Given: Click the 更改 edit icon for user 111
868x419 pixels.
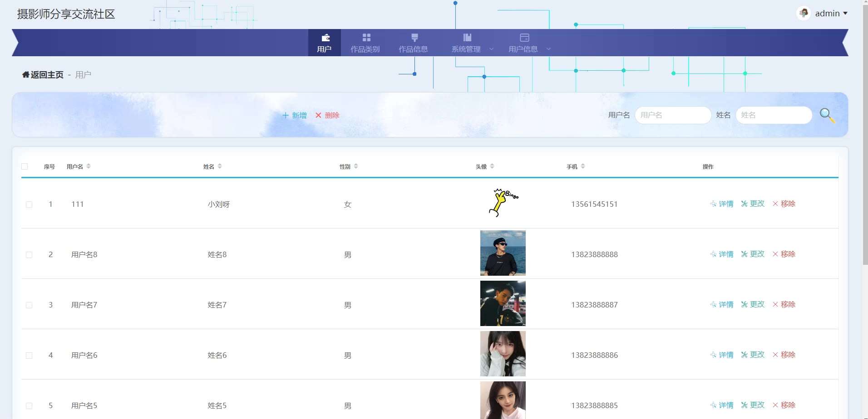Looking at the screenshot, I should 744,204.
